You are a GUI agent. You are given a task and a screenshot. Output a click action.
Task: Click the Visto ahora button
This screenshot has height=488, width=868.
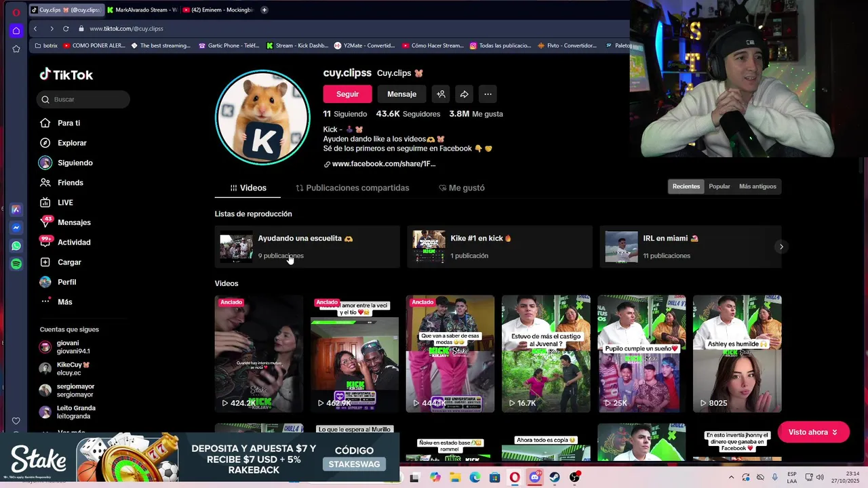click(813, 432)
